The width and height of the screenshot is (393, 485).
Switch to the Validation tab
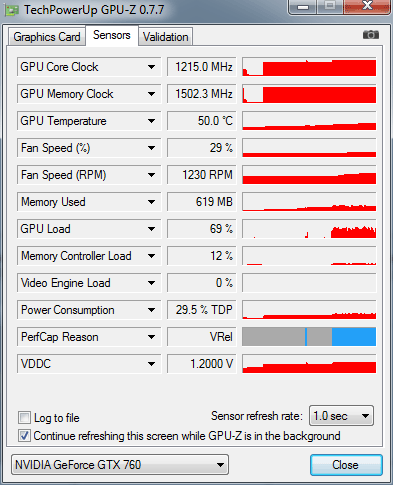click(165, 37)
